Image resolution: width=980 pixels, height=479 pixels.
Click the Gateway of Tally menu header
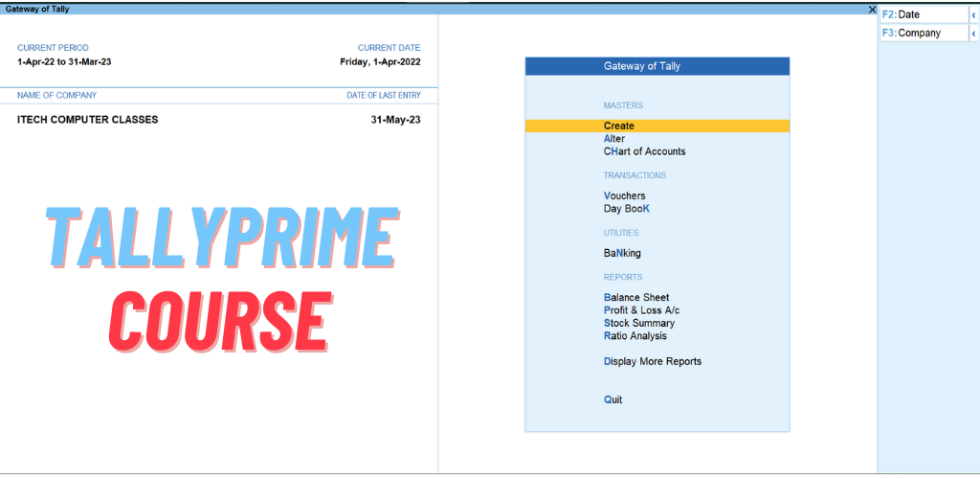657,66
